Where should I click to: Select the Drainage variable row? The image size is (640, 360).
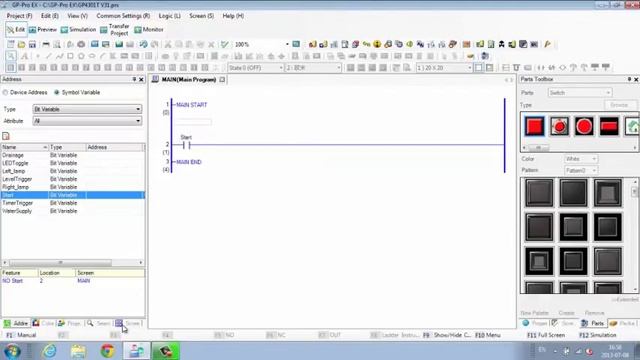coord(73,155)
